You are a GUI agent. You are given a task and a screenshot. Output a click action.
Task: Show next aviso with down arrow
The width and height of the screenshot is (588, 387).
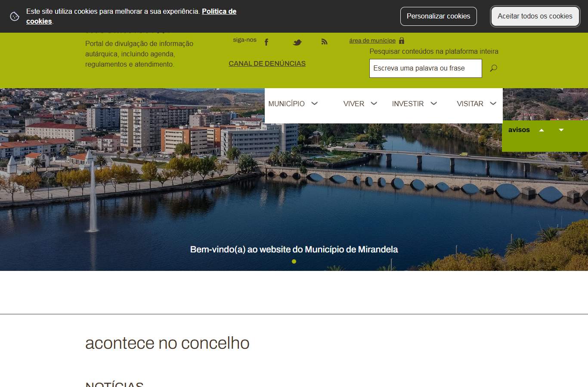(x=561, y=130)
